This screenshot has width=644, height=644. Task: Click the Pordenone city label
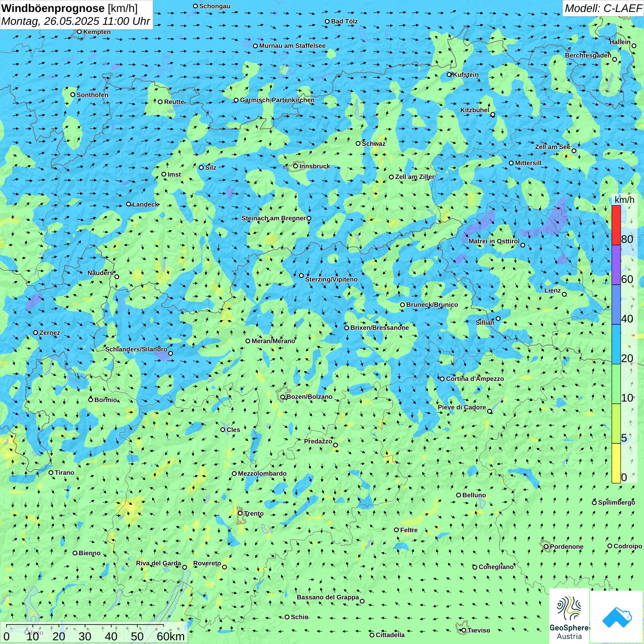click(567, 546)
